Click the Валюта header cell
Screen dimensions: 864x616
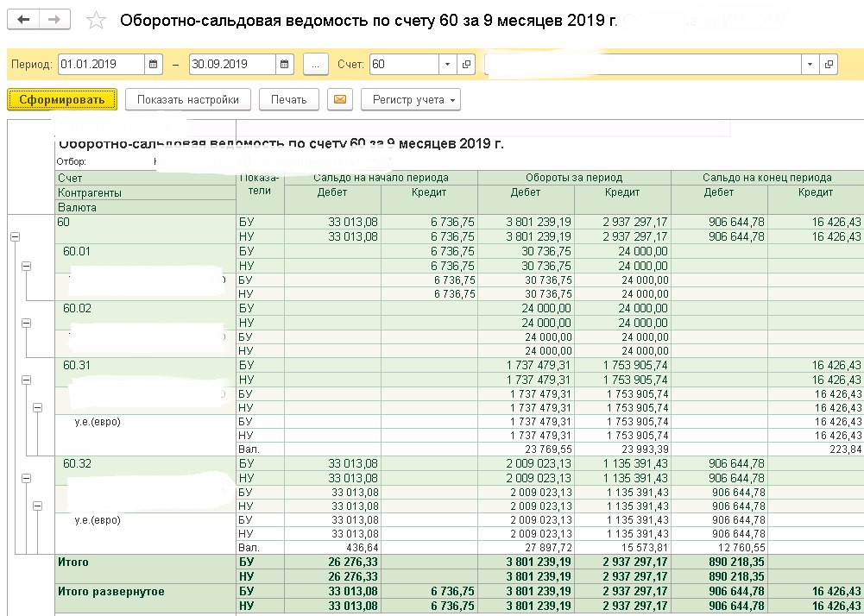point(146,208)
